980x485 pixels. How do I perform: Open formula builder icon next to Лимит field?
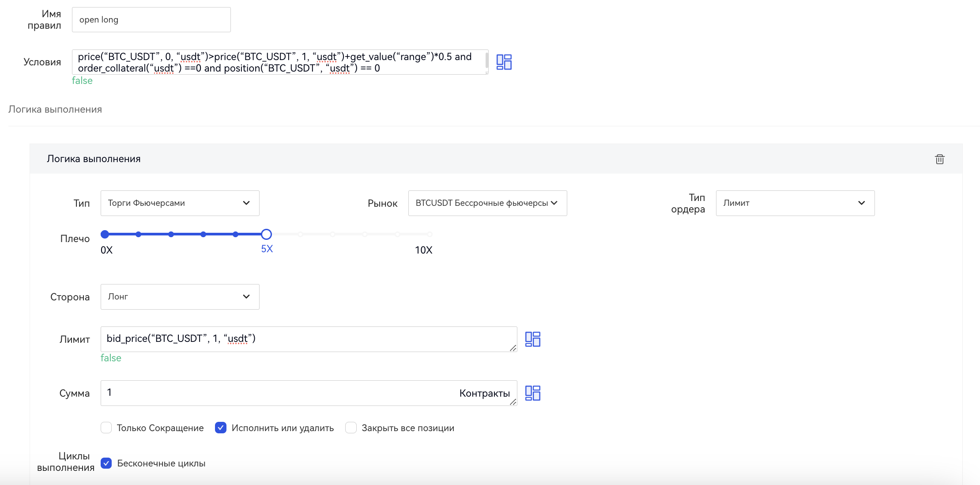click(x=532, y=339)
